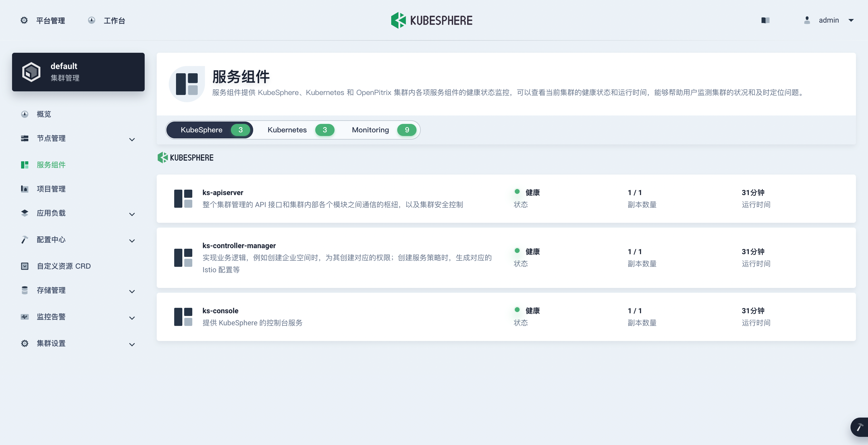Click the application workloads (应用负载) icon
The width and height of the screenshot is (868, 445).
point(25,213)
